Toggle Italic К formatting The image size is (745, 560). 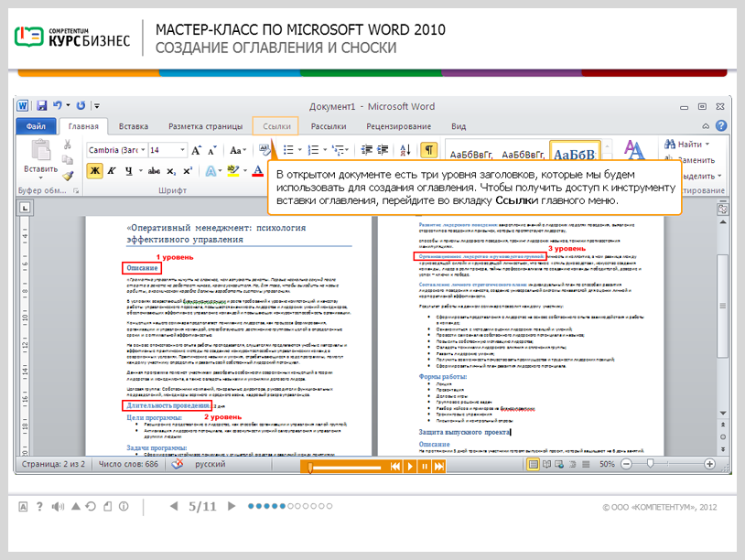112,171
